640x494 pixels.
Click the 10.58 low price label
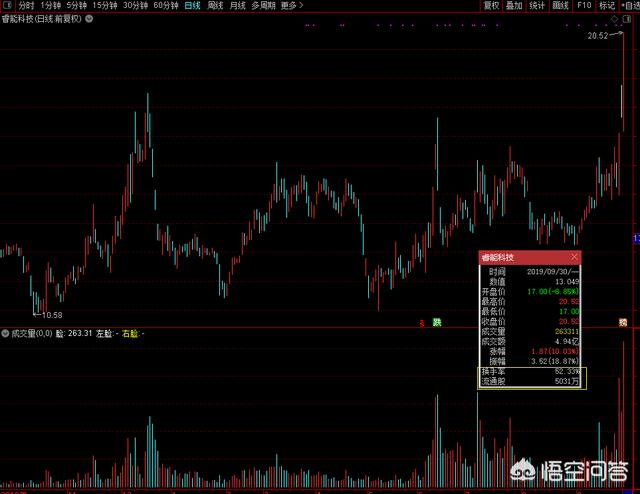[x=52, y=315]
